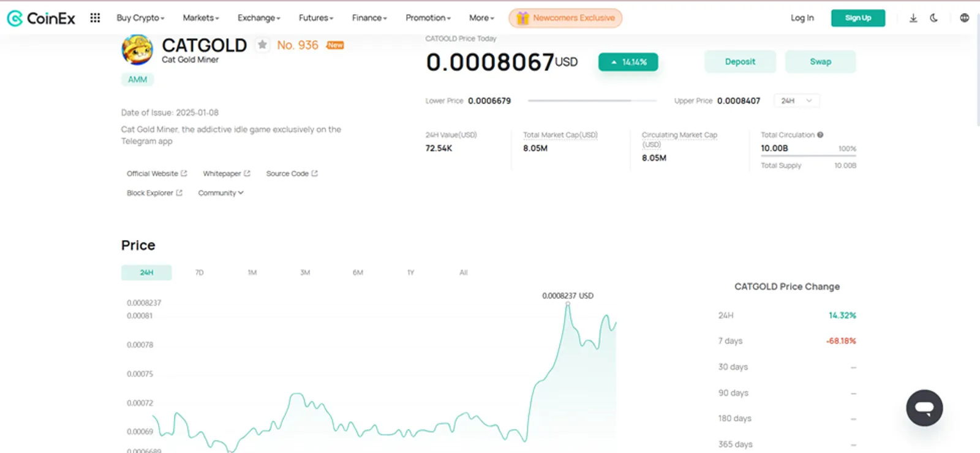Switch chart to 1M range
The image size is (980, 453).
click(252, 272)
